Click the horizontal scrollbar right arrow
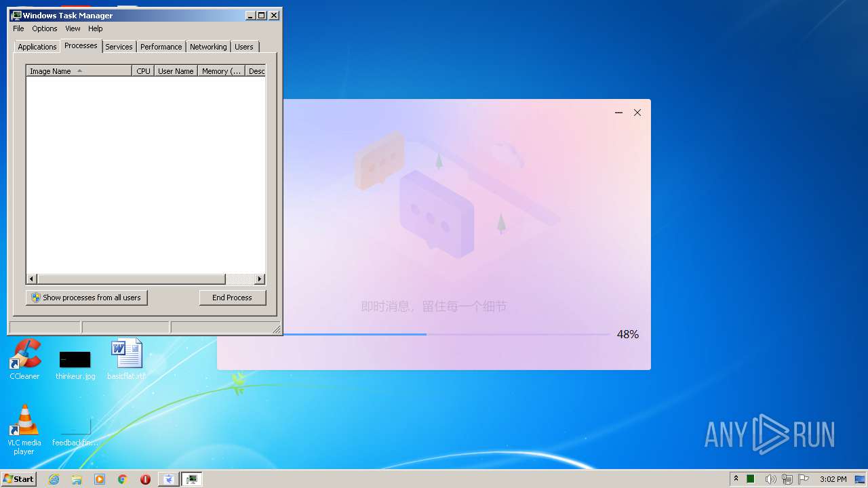The width and height of the screenshot is (868, 488). [260, 279]
